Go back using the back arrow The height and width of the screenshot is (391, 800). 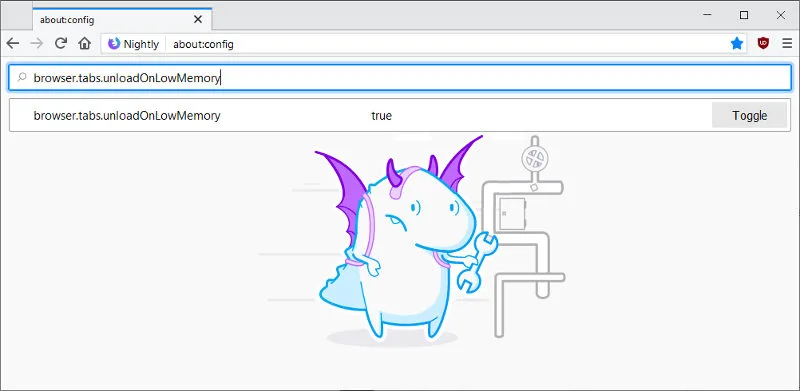click(13, 44)
